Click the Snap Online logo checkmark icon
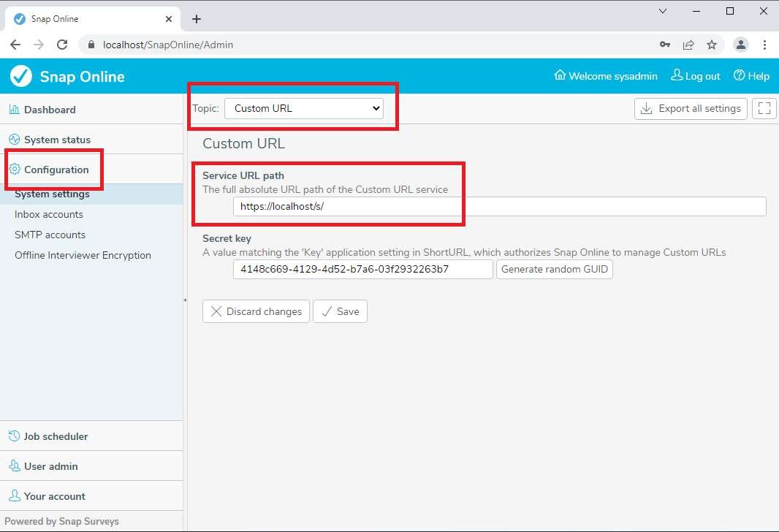The image size is (779, 532). pyautogui.click(x=21, y=76)
